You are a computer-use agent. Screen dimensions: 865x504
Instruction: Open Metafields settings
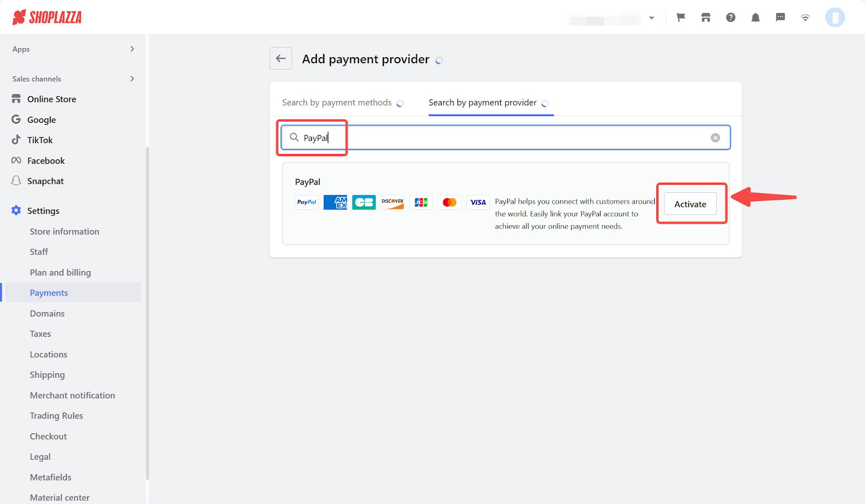click(50, 477)
